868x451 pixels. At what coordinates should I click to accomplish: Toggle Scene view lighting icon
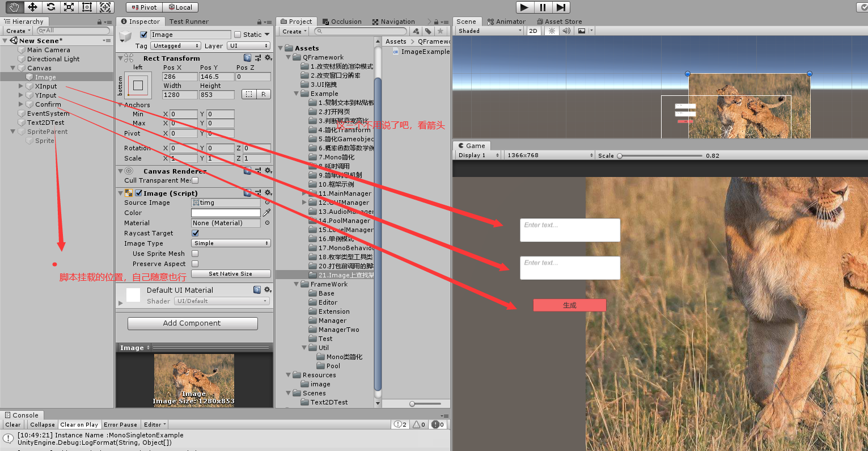click(552, 31)
